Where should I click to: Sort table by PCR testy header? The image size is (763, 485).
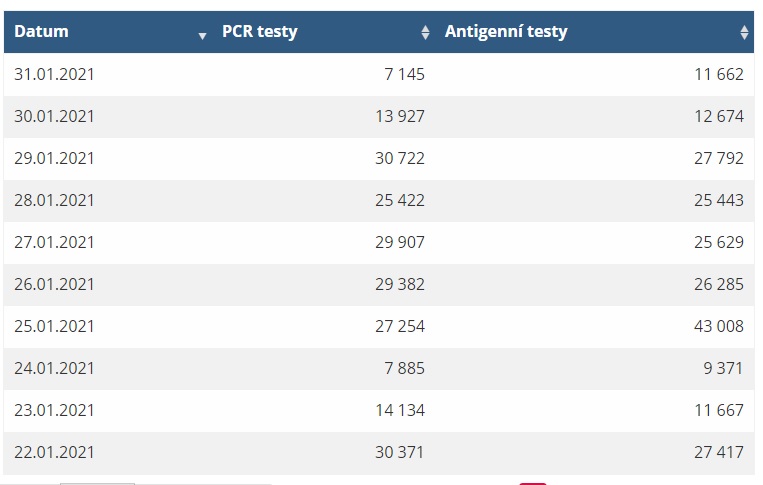click(x=259, y=32)
